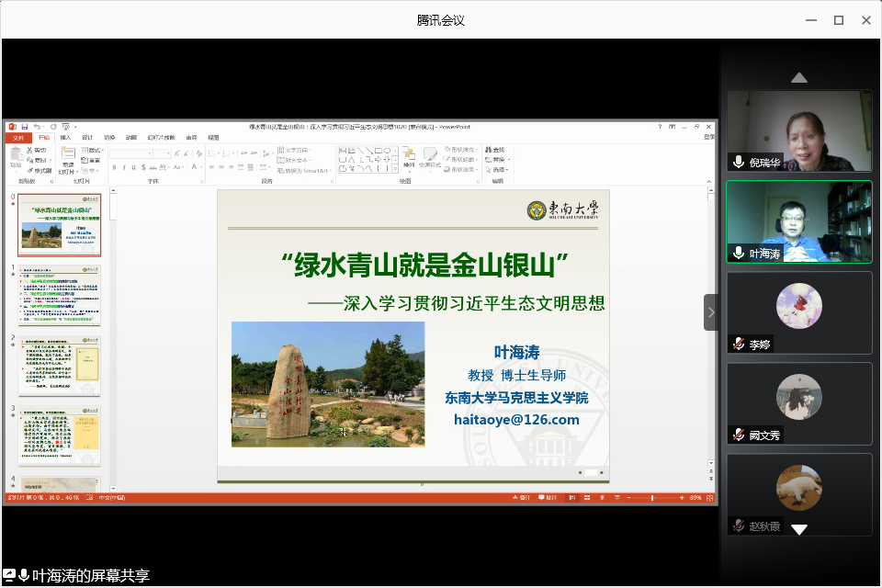Click the 查找 find button
This screenshot has width=882, height=588.
pos(494,150)
